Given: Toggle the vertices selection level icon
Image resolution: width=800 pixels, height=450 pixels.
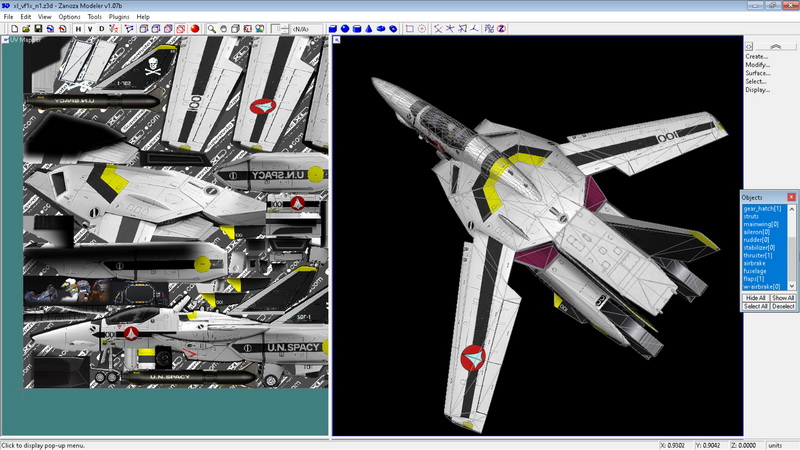Looking at the screenshot, I should pos(114,29).
